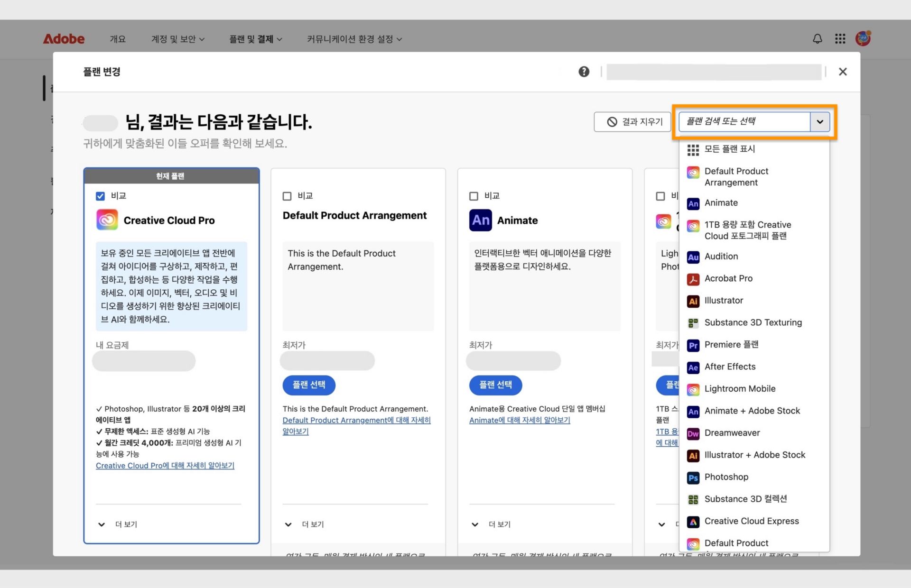This screenshot has width=911, height=588.
Task: Select Dreamweaver in the plan list
Action: pos(732,432)
